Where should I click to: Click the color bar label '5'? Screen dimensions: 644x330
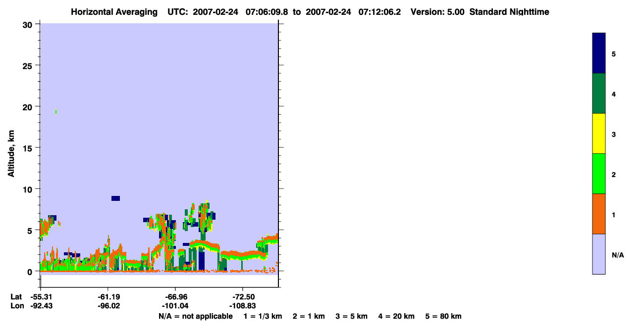614,54
